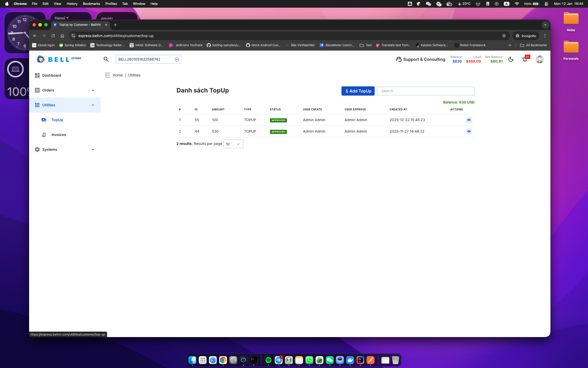Clear the tracking code search field
This screenshot has width=588, height=368.
[177, 59]
